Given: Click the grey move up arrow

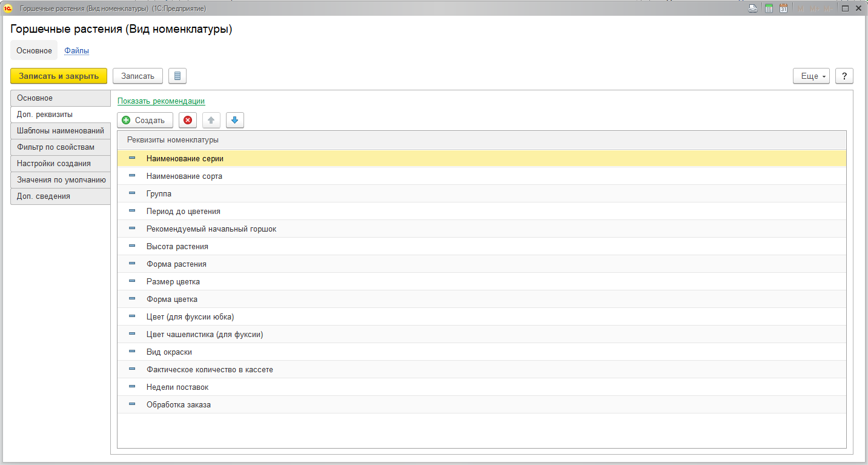Looking at the screenshot, I should coord(211,121).
